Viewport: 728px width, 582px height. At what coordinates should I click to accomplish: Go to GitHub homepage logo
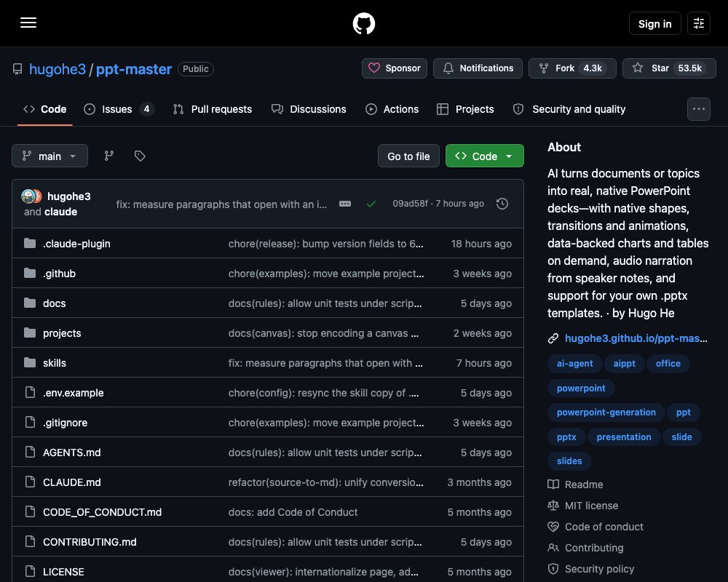[363, 23]
